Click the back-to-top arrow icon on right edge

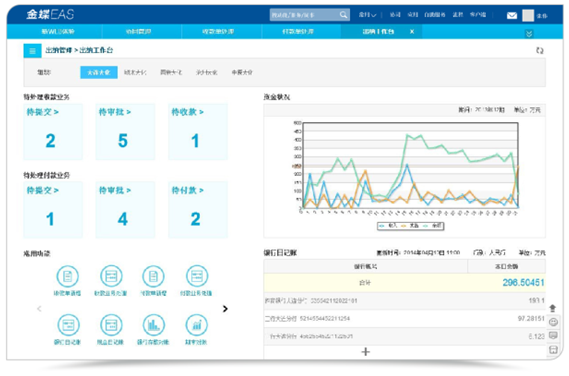(x=553, y=308)
